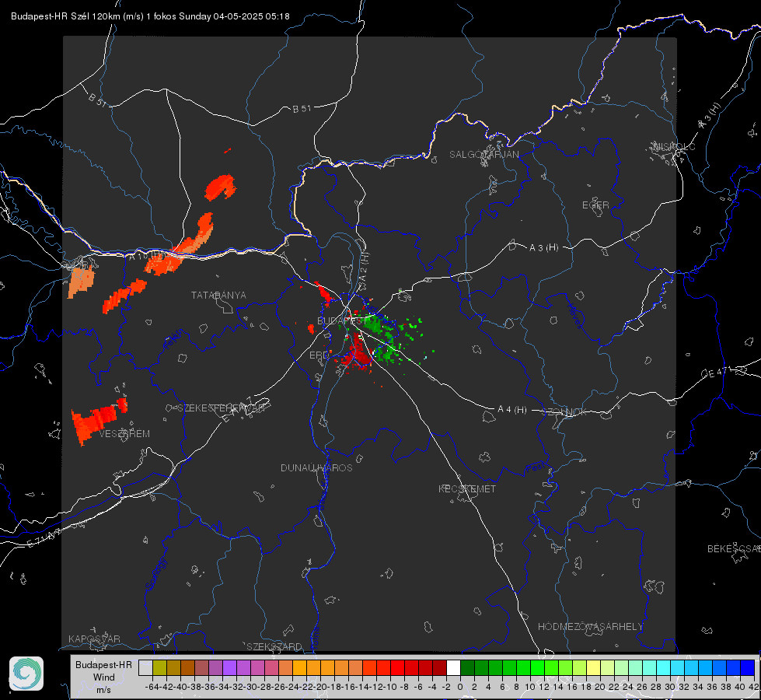Image resolution: width=761 pixels, height=700 pixels.
Task: Click the BEKESCSABA city label
Action: (x=734, y=548)
